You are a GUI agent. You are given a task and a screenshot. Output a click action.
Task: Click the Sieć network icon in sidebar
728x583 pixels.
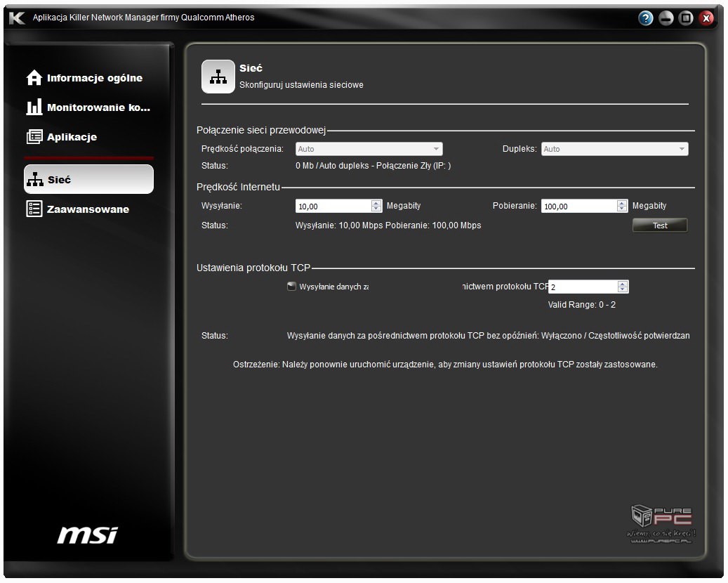pyautogui.click(x=34, y=180)
